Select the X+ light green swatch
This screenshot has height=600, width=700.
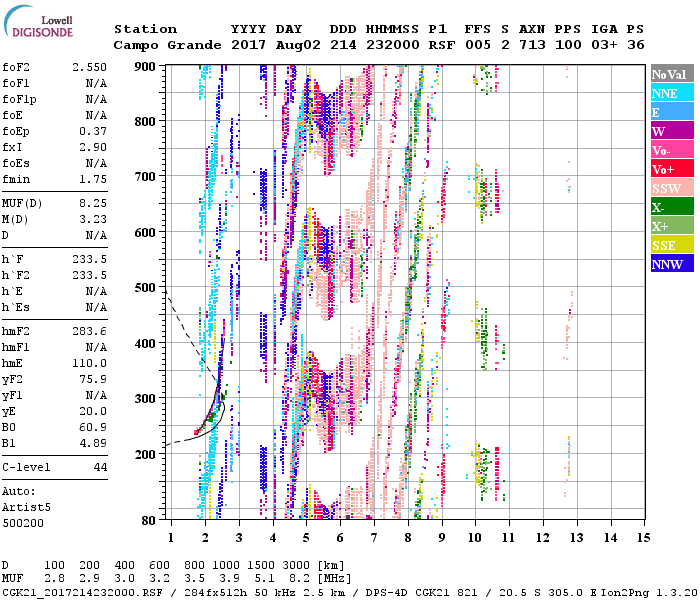(x=672, y=225)
